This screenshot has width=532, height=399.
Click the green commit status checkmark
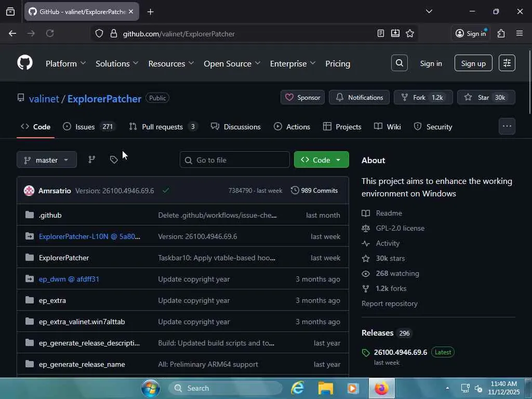pyautogui.click(x=166, y=190)
